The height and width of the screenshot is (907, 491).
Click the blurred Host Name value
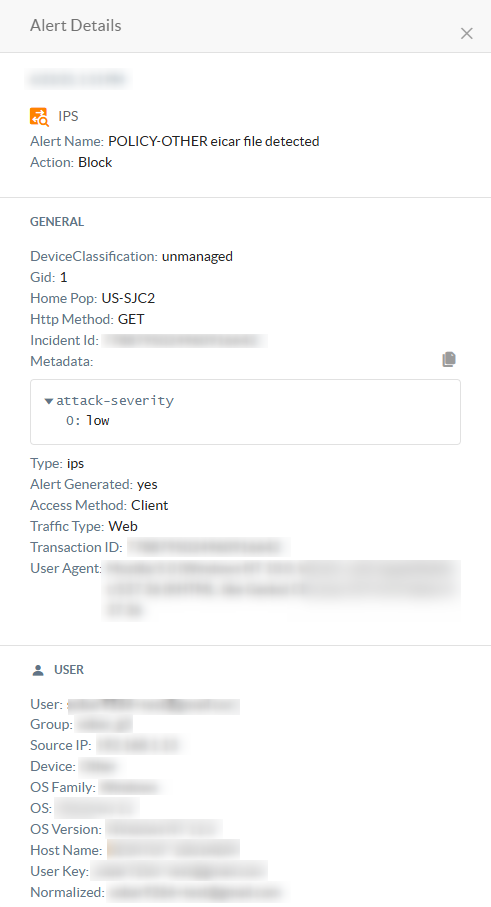173,850
